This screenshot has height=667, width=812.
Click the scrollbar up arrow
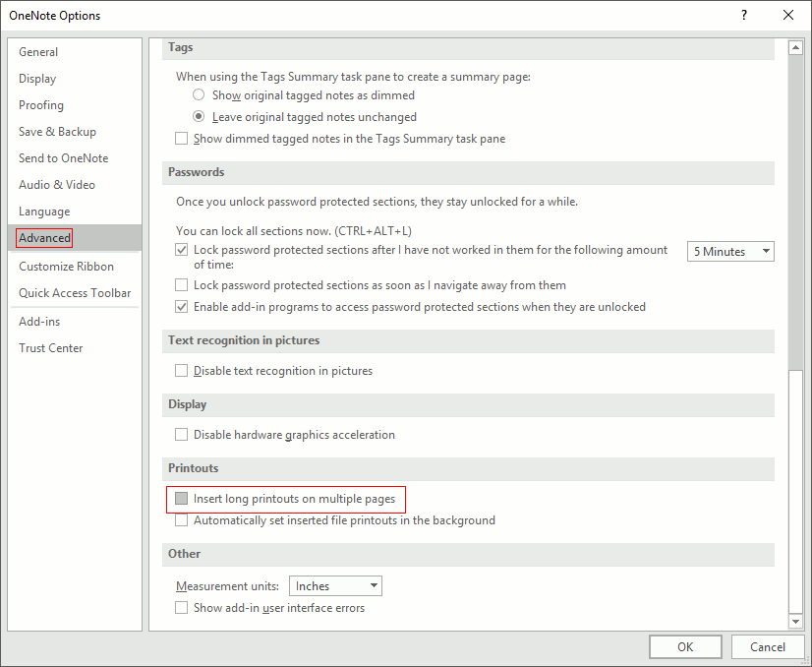795,48
